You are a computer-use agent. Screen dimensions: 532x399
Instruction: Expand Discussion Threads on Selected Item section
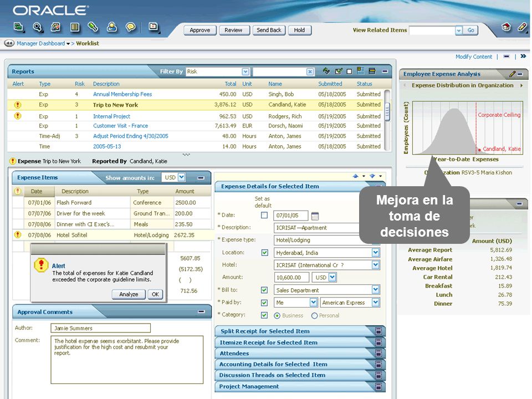click(378, 375)
